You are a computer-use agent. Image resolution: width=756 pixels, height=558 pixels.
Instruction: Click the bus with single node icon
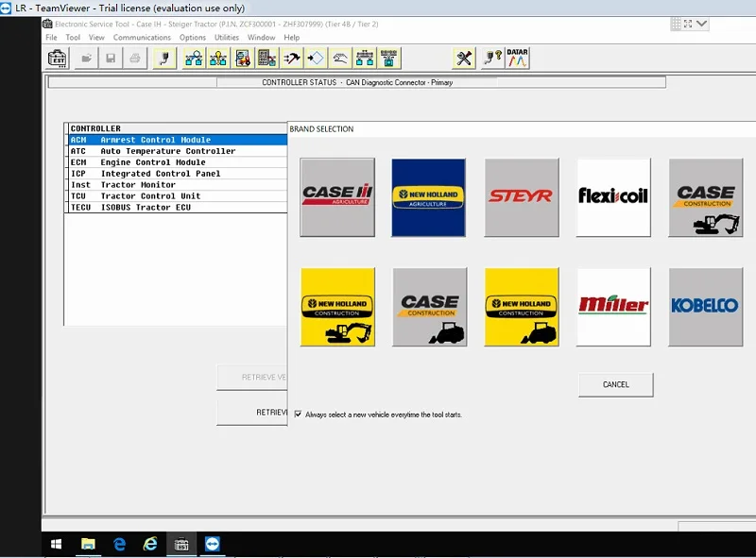point(389,59)
